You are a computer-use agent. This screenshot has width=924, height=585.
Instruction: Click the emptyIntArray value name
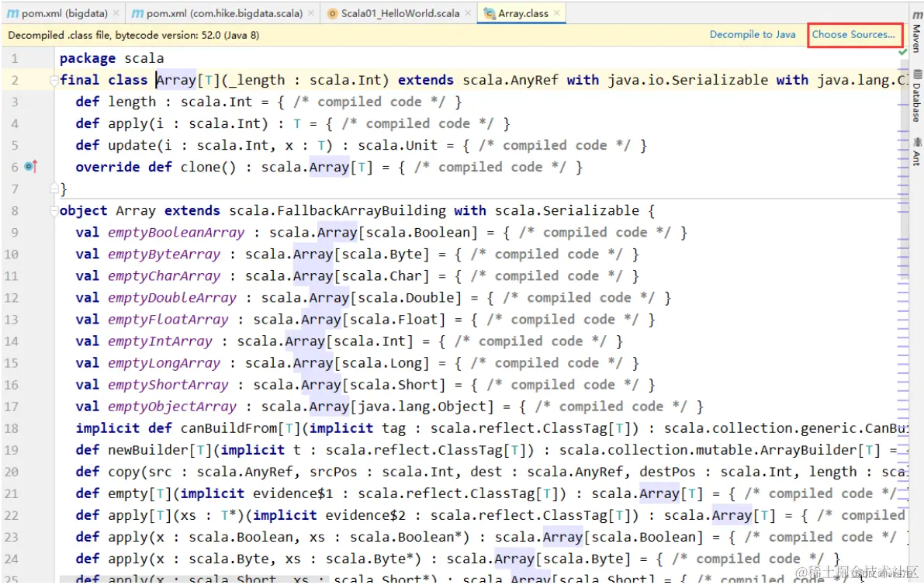pos(160,341)
